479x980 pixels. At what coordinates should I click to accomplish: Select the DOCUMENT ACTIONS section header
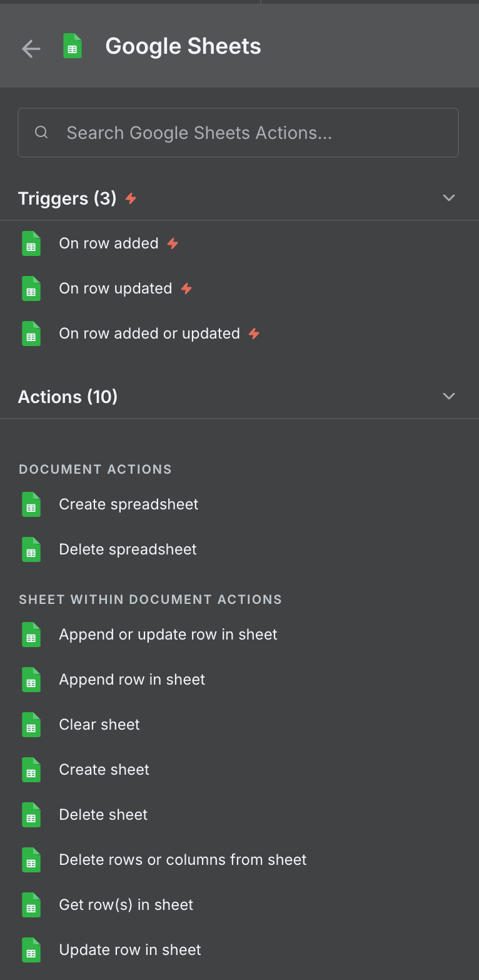click(95, 469)
